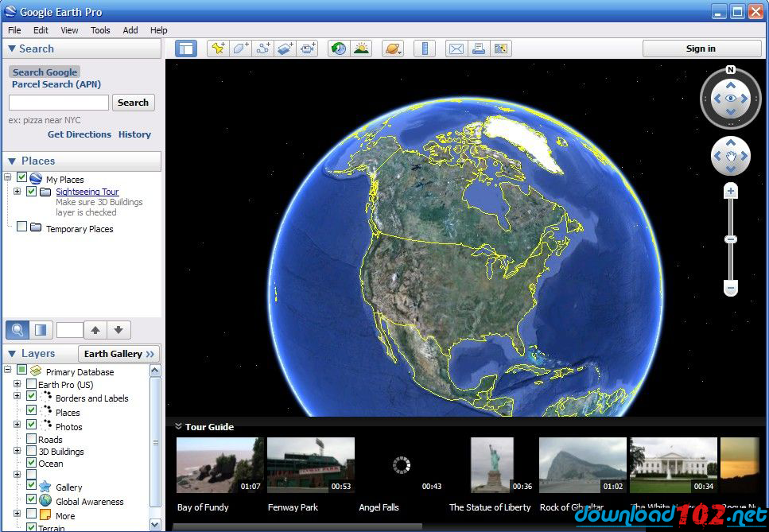Open the View menu
The image size is (769, 532).
pos(69,30)
